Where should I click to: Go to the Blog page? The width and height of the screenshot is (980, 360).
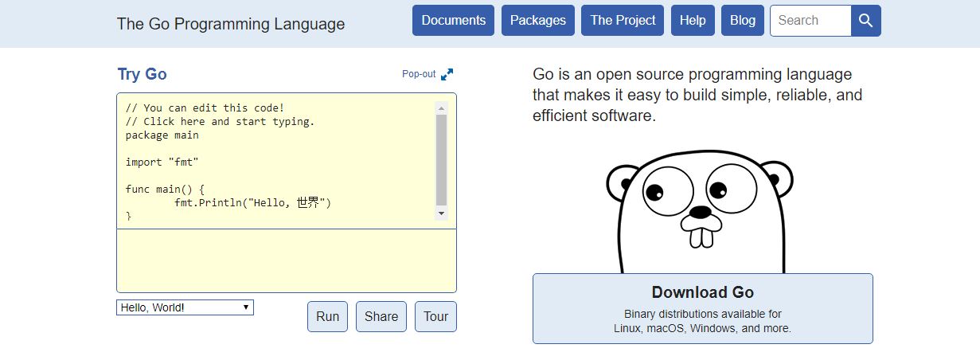[743, 21]
